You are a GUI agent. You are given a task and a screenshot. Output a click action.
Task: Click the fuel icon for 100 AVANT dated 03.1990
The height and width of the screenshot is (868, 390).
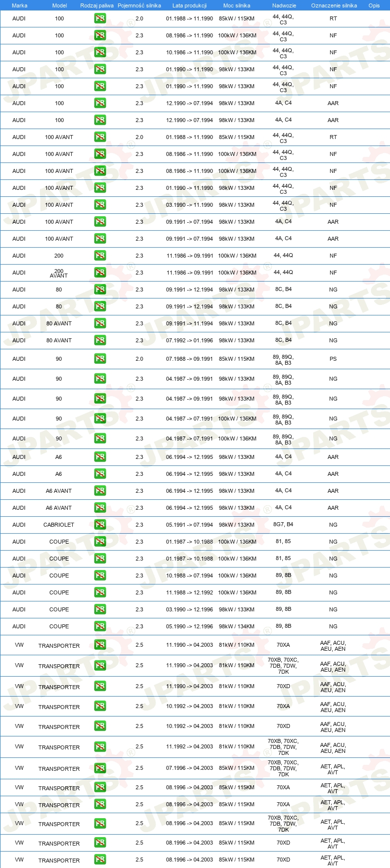pos(100,205)
